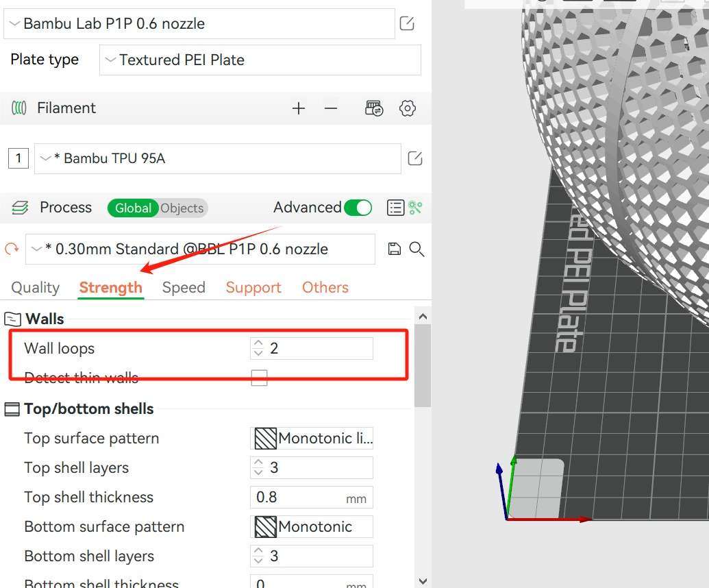Remove filament with minus icon

point(331,108)
